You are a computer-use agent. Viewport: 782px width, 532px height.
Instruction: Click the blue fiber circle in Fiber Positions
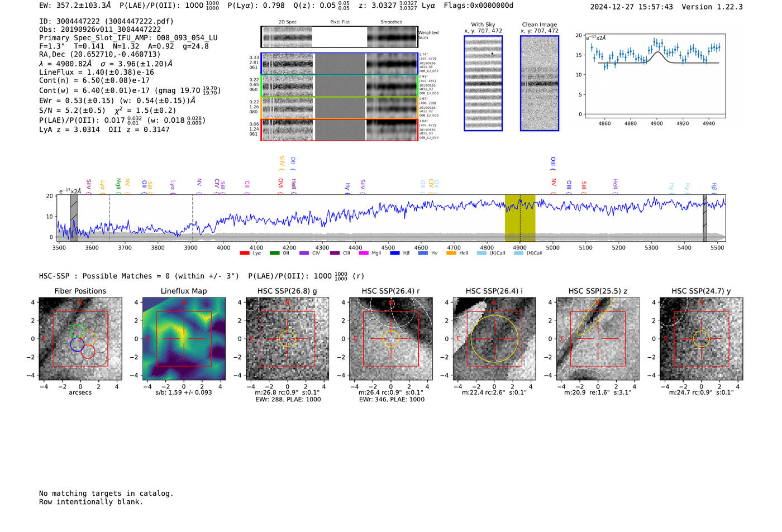click(78, 344)
